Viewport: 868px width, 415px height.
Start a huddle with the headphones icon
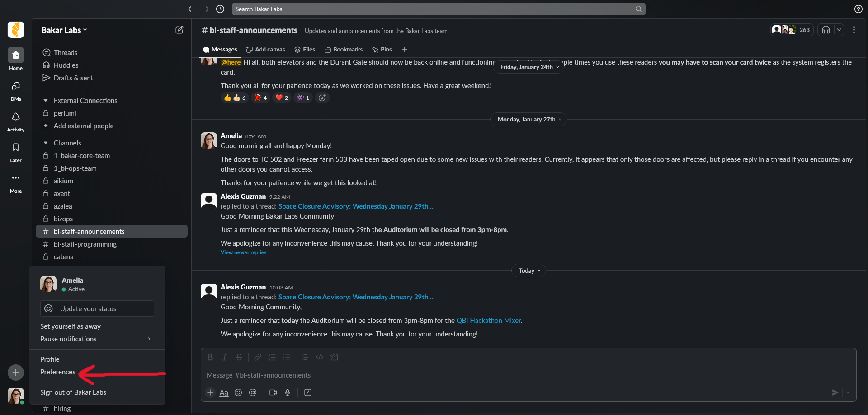[826, 30]
